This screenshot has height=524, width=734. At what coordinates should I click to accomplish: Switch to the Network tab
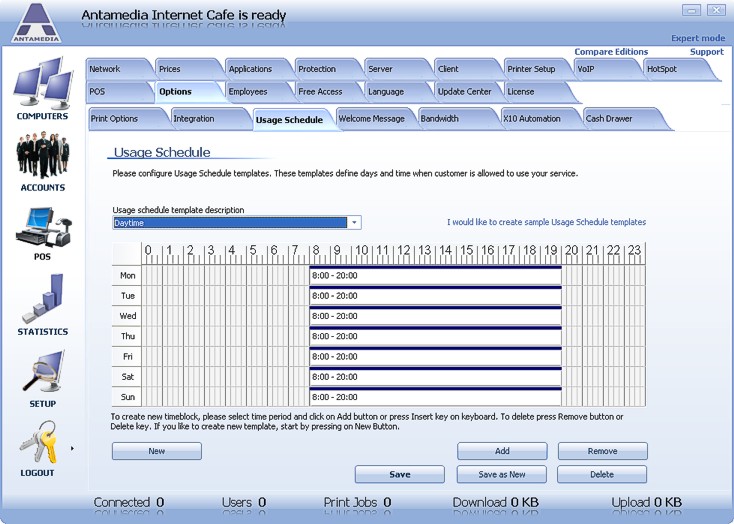118,69
